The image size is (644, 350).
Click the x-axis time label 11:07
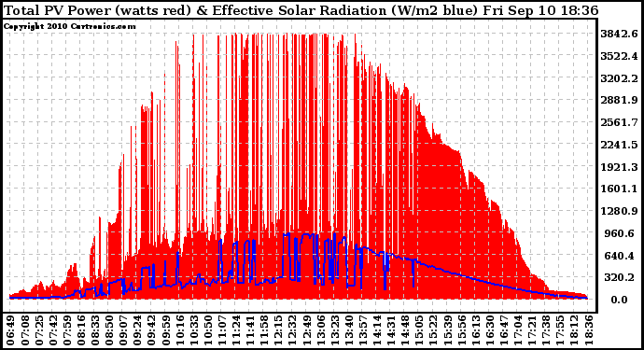pyautogui.click(x=222, y=330)
